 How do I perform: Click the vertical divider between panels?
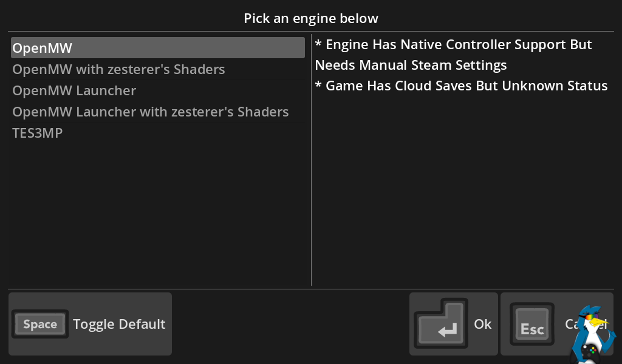pos(311,182)
